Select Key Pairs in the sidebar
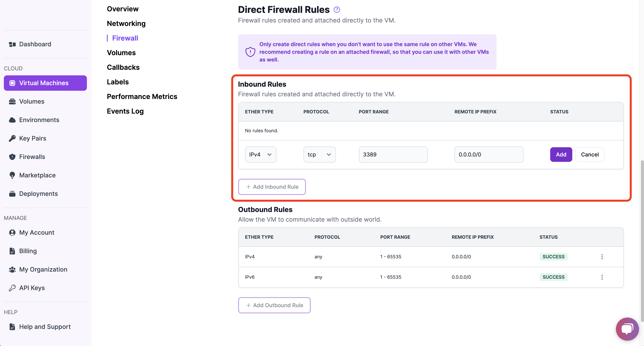644x346 pixels. pyautogui.click(x=32, y=138)
